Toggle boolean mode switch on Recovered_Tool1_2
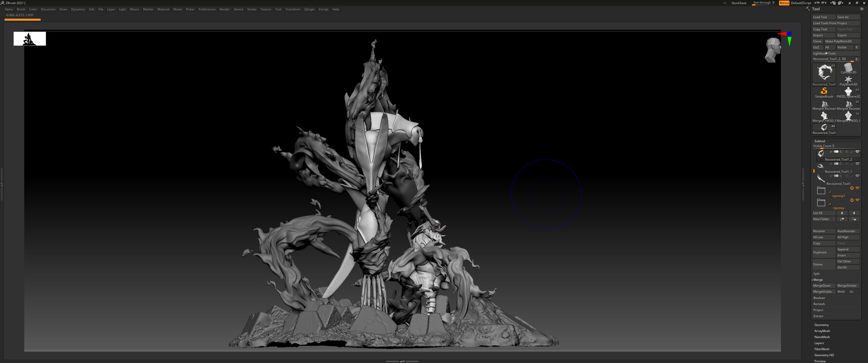The height and width of the screenshot is (363, 868). pyautogui.click(x=836, y=151)
